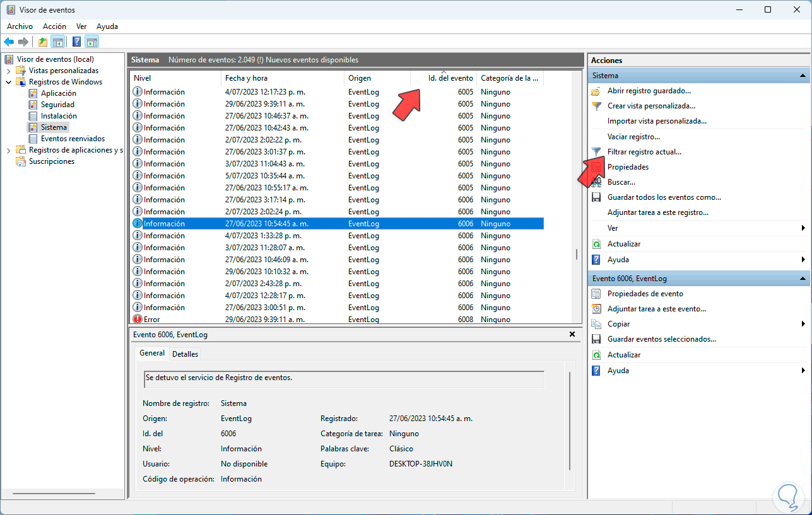Select the Eventos reenviados log
The width and height of the screenshot is (812, 515).
coord(73,139)
